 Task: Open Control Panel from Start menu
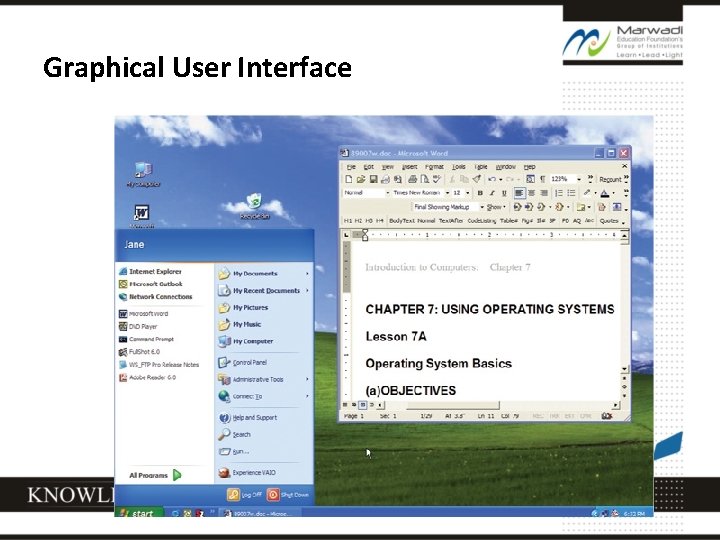[x=243, y=362]
